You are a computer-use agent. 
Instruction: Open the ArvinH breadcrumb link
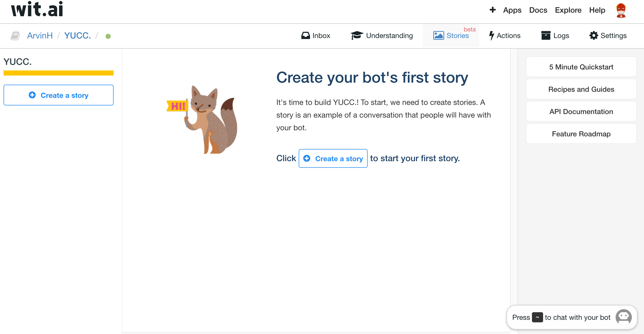coord(40,36)
